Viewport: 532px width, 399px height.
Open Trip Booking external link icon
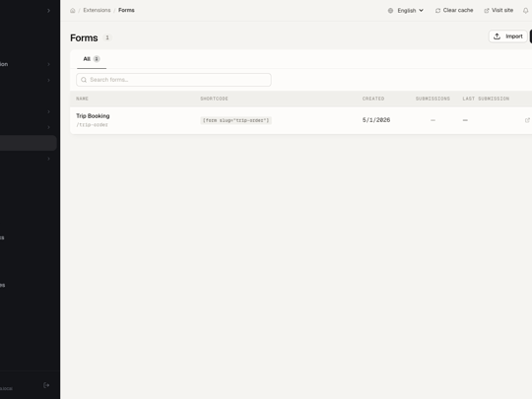tap(527, 120)
